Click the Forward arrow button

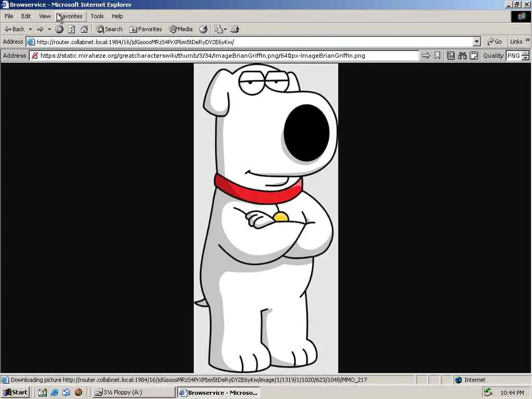coord(40,29)
